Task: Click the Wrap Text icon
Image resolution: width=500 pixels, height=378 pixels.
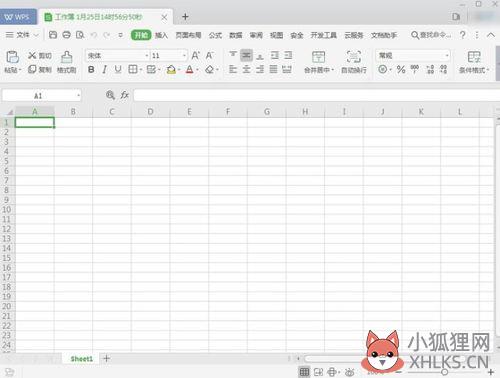Action: click(x=354, y=57)
